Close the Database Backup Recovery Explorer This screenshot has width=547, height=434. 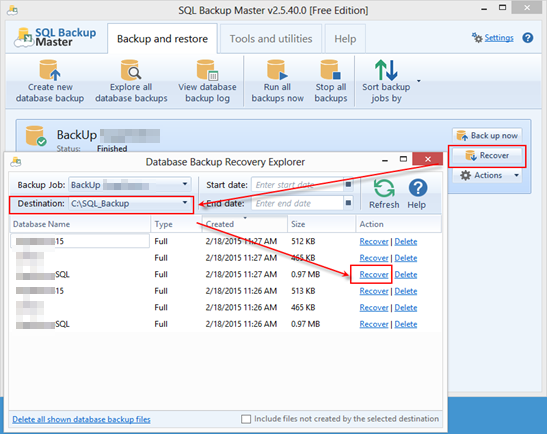click(427, 159)
